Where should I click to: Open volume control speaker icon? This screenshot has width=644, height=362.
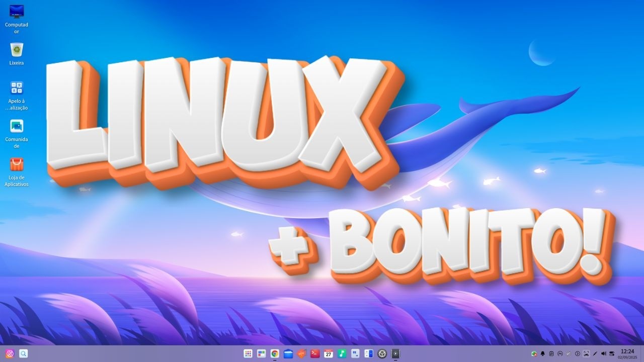pyautogui.click(x=604, y=353)
